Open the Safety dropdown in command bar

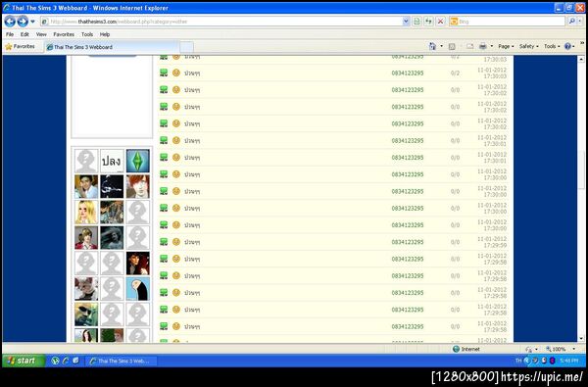(x=529, y=46)
